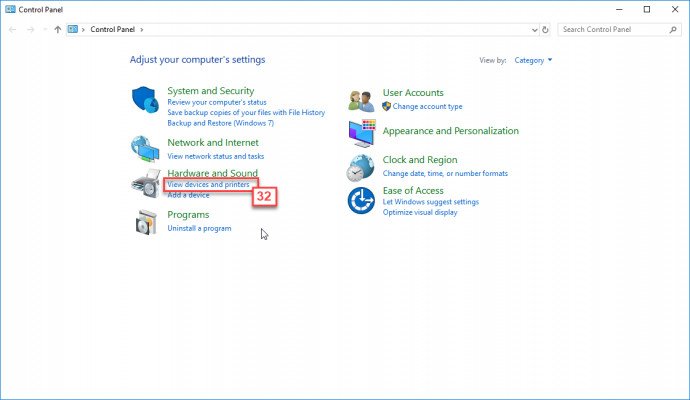Minimize the Control Panel window
Viewport: 690px width, 400px height.
619,9
